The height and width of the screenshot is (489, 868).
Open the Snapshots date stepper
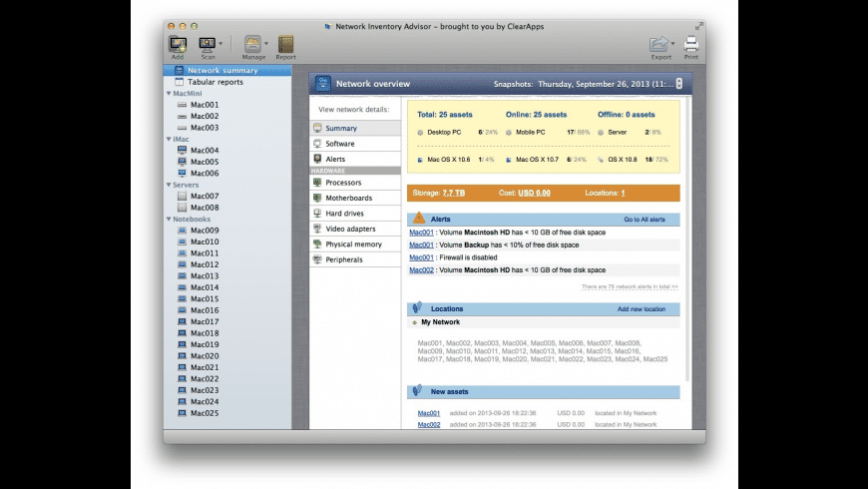[x=679, y=85]
